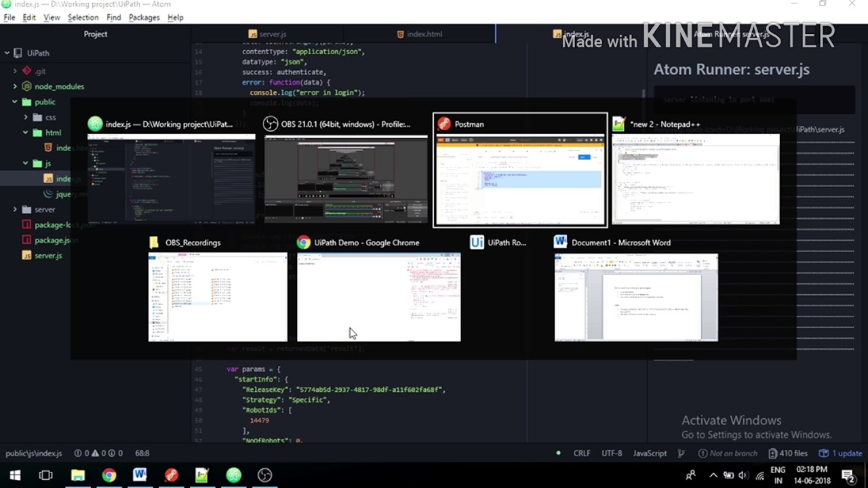The width and height of the screenshot is (868, 488).
Task: Click the Word icon beside Document1 title
Action: point(560,243)
